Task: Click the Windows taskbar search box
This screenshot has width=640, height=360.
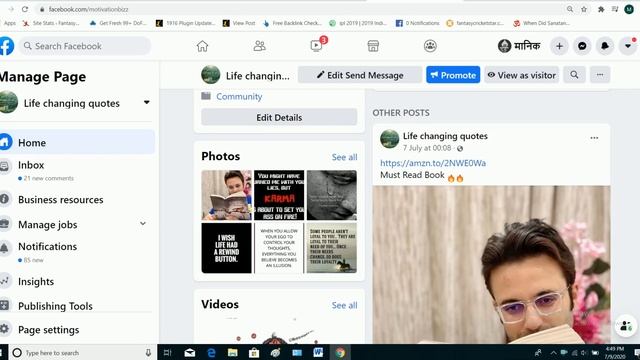Action: (82, 353)
